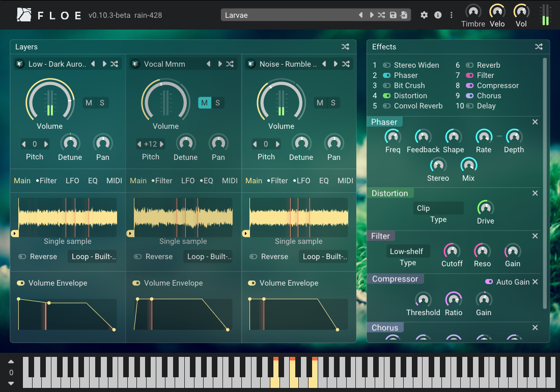Adjust Volume knob on Vocal Mmm layer
Screen dimensions: 560x392
click(x=165, y=100)
